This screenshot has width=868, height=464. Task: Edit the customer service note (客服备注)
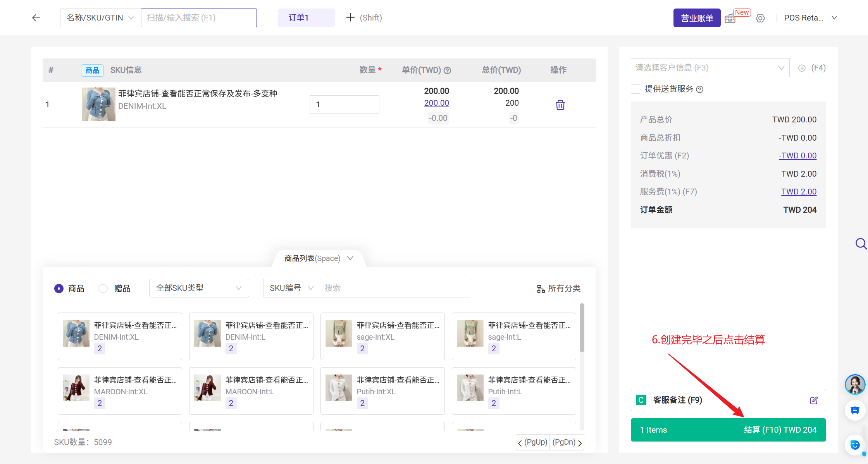coord(814,400)
